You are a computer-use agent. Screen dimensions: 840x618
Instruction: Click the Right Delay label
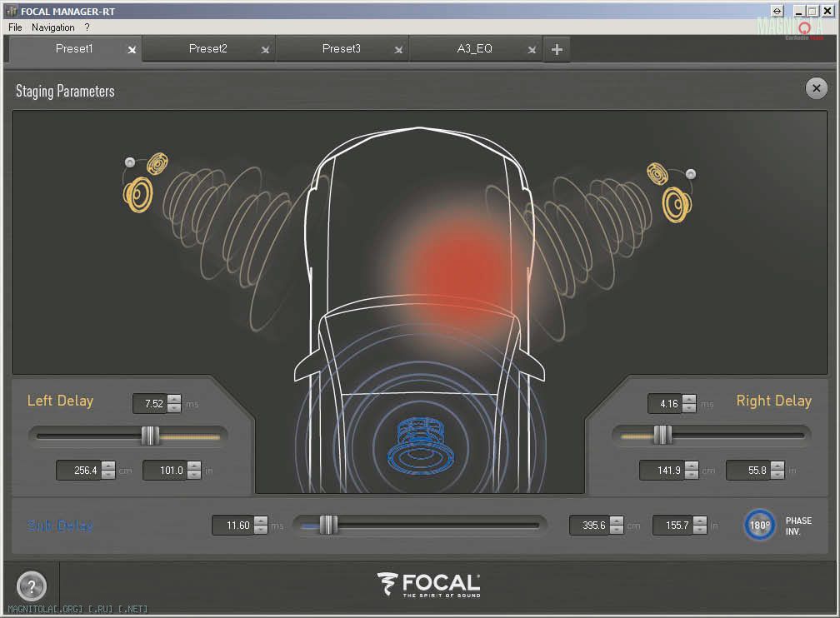point(773,401)
